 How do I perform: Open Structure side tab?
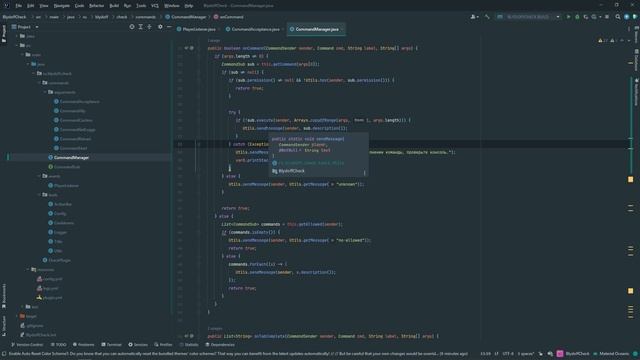(4, 326)
